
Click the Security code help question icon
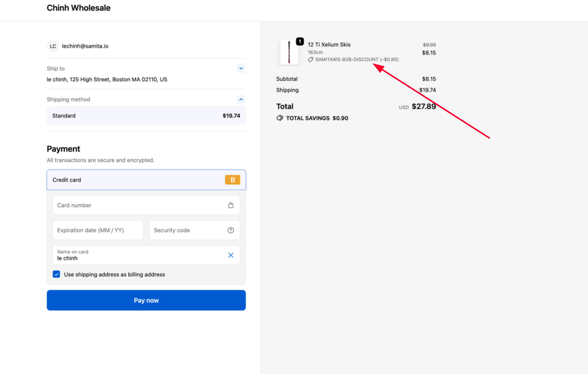click(230, 230)
